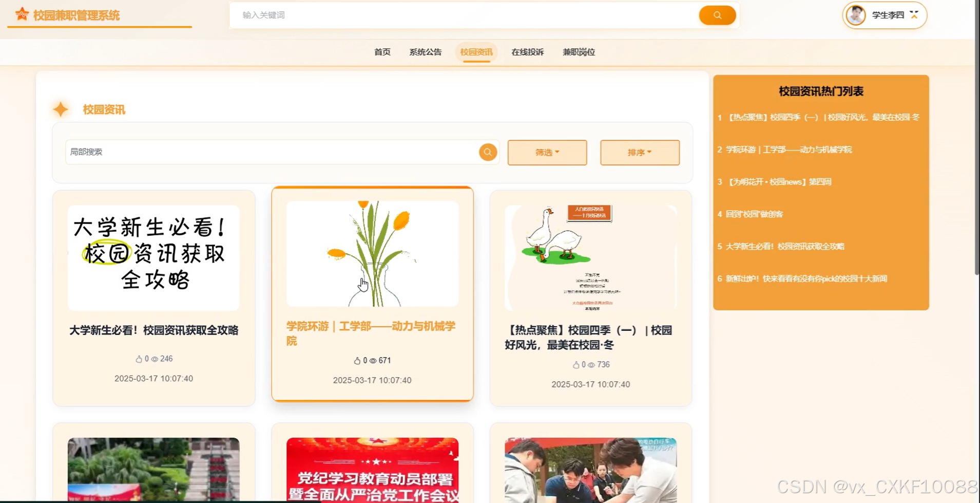Click the views eye icon showing 671
The image size is (980, 503).
click(x=373, y=361)
